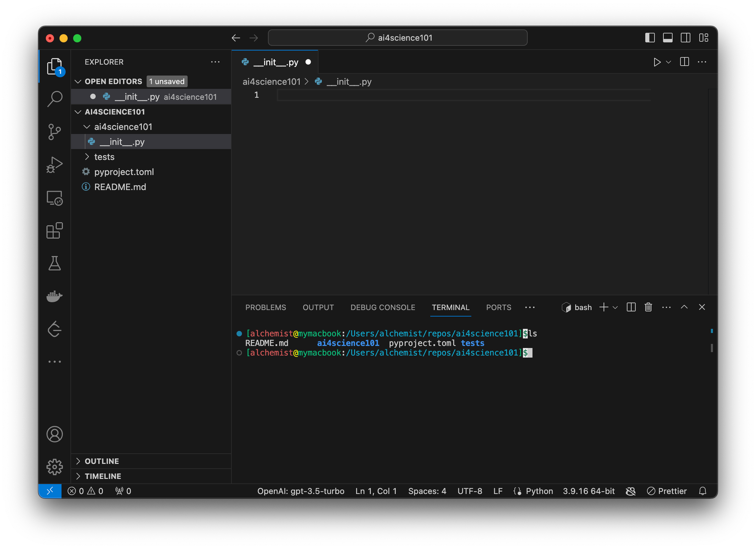
Task: Switch to the DEBUG CONSOLE tab
Action: (x=383, y=307)
